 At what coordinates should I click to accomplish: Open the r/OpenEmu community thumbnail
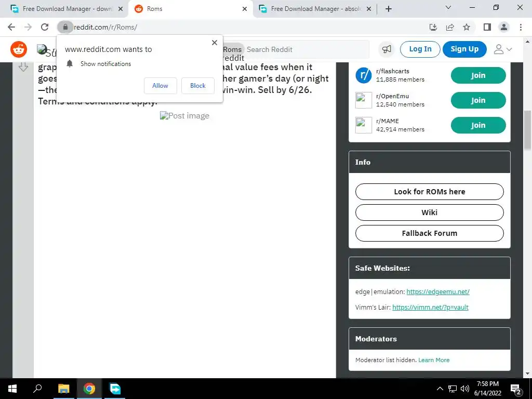(363, 100)
